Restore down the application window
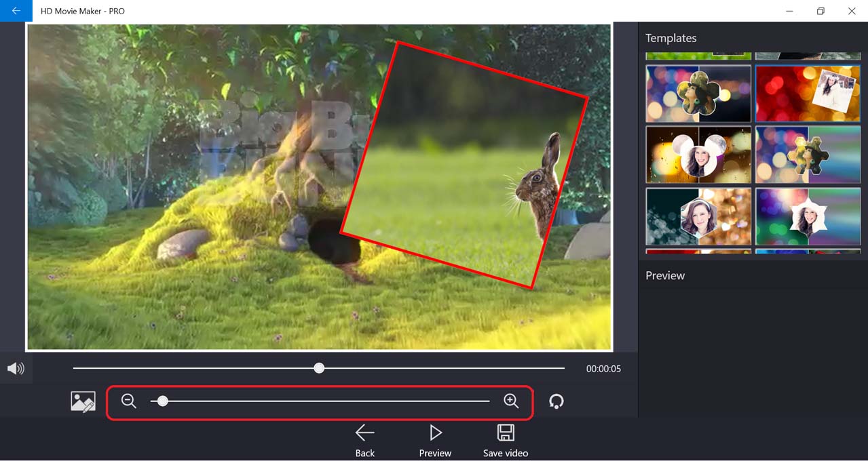Screen dimensions: 868x461 (820, 11)
